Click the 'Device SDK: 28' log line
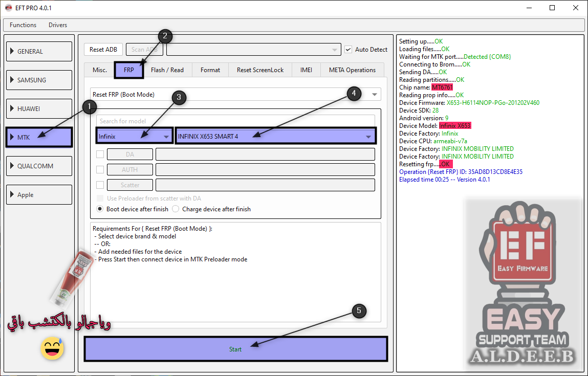The image size is (588, 376). 419,110
